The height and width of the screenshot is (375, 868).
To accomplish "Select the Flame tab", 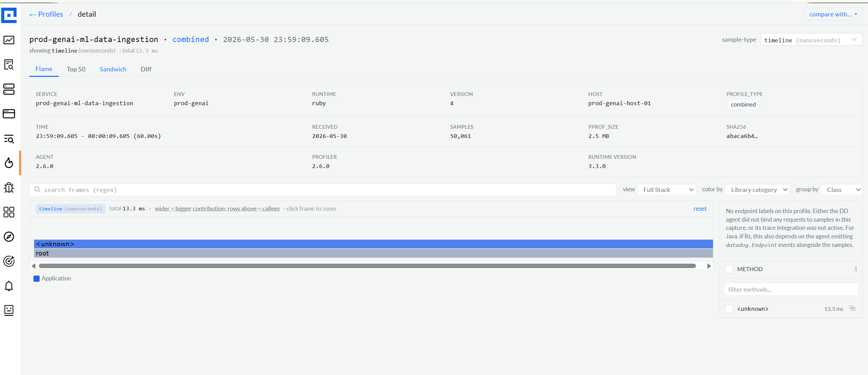I will (x=44, y=69).
